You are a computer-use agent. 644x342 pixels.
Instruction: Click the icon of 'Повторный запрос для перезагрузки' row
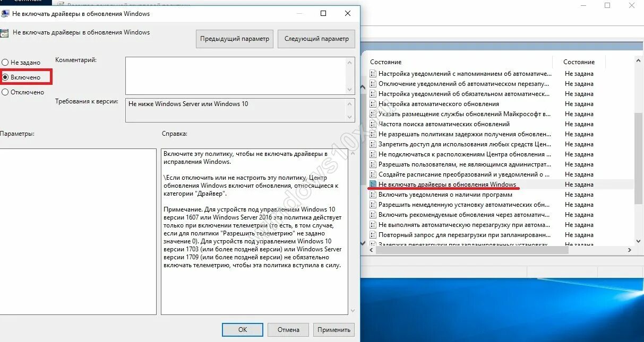[373, 235]
